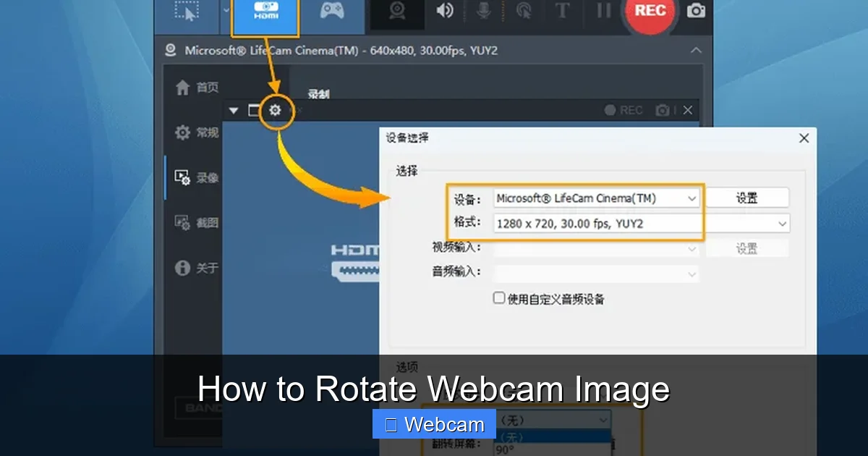Click the 设置 button next to device

point(747,198)
